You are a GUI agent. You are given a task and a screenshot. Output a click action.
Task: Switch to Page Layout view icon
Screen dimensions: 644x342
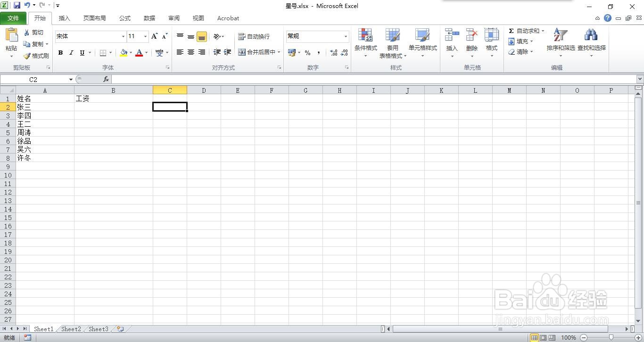click(x=543, y=337)
